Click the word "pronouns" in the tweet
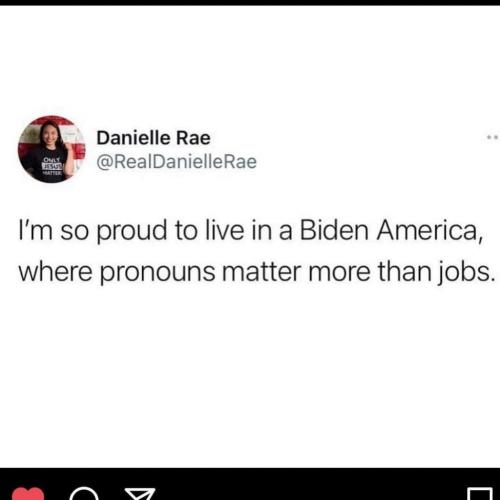Screen dimensions: 500x500 click(x=158, y=273)
